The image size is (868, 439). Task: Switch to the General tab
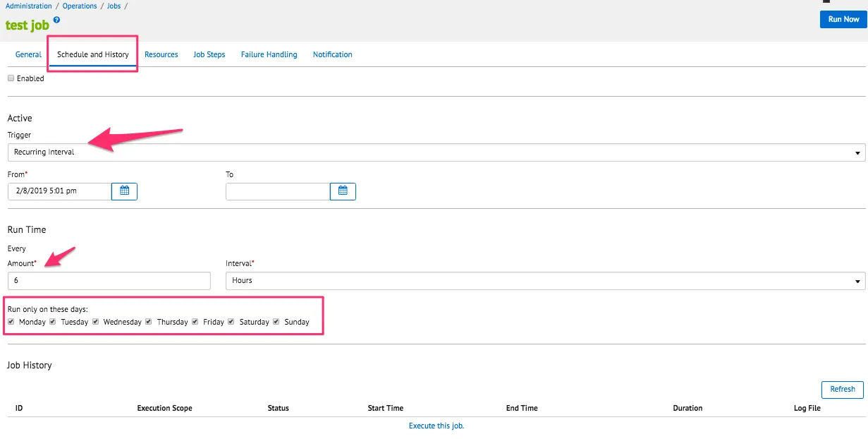pos(29,54)
